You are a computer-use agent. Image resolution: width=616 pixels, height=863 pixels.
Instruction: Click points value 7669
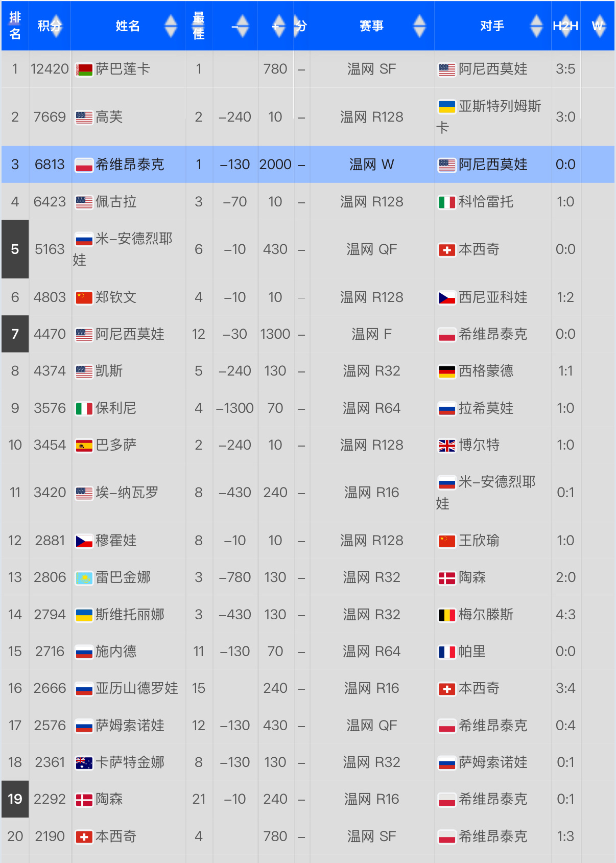(50, 117)
